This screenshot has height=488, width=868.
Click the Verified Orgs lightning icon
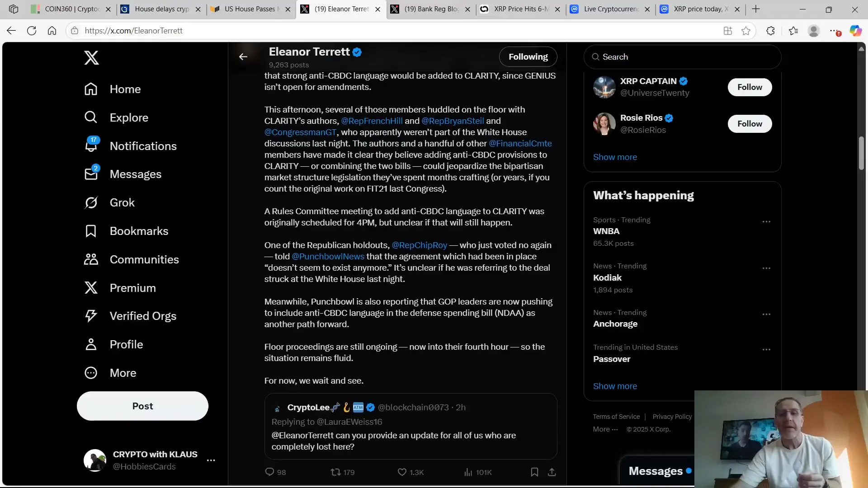point(91,316)
